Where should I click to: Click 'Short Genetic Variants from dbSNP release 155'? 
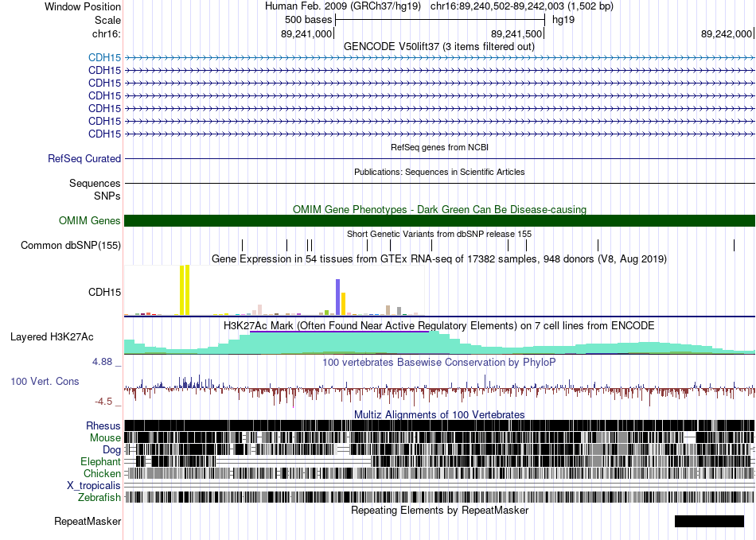[x=439, y=234]
